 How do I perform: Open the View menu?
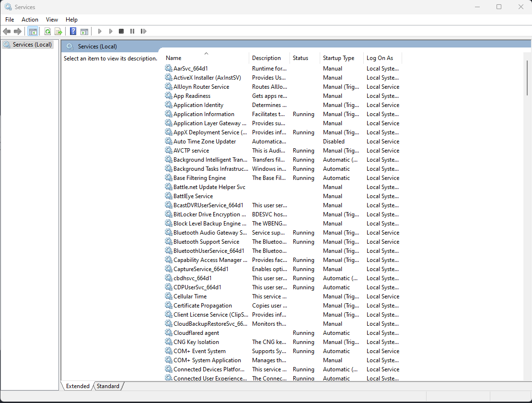pyautogui.click(x=52, y=20)
